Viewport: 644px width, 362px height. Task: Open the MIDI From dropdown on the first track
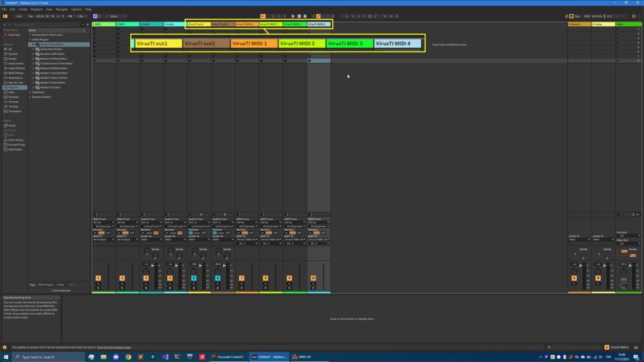[103, 221]
